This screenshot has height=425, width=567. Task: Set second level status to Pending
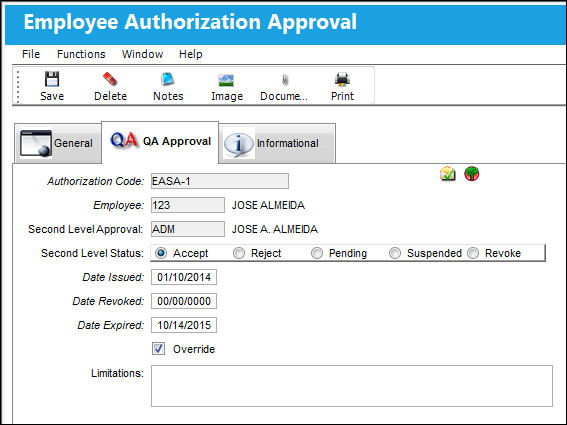(x=317, y=253)
